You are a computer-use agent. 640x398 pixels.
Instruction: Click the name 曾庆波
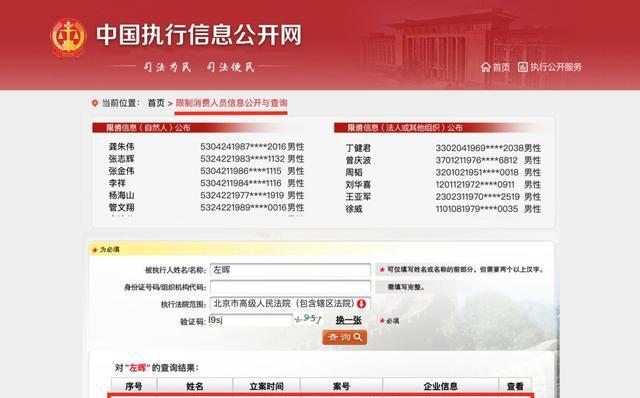(358, 160)
